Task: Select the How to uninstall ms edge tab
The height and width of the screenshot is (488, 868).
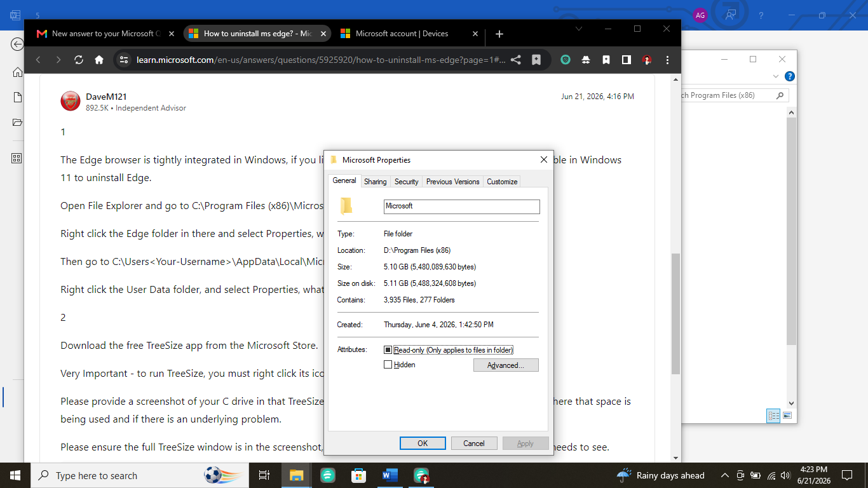Action: click(x=257, y=34)
